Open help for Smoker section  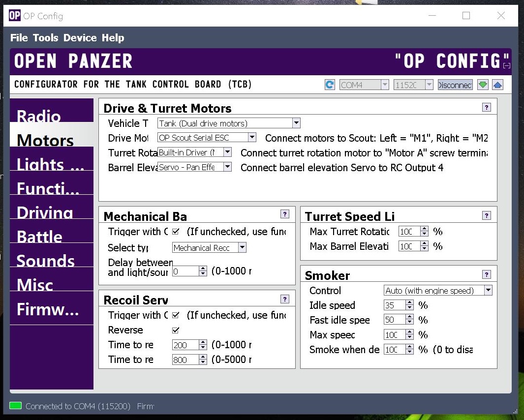[487, 274]
